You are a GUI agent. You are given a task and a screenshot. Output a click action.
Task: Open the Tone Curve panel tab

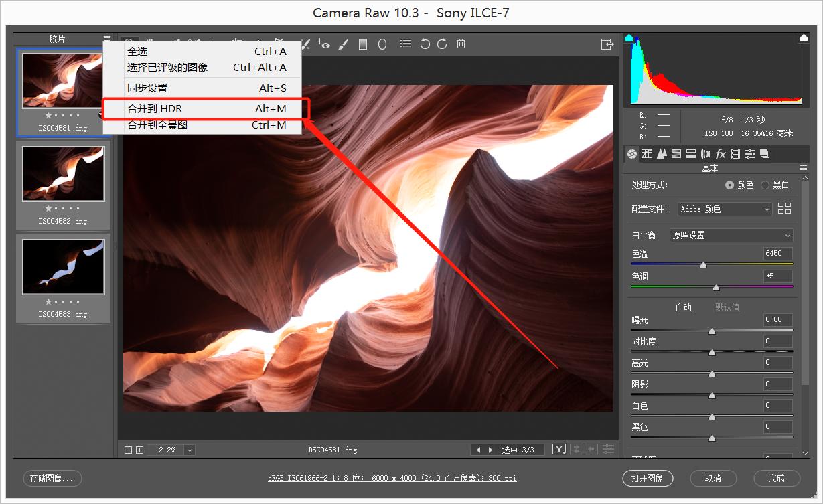click(x=647, y=153)
